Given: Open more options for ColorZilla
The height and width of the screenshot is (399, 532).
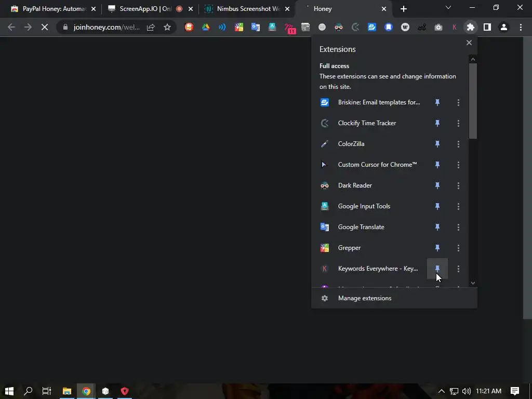Looking at the screenshot, I should tap(458, 144).
